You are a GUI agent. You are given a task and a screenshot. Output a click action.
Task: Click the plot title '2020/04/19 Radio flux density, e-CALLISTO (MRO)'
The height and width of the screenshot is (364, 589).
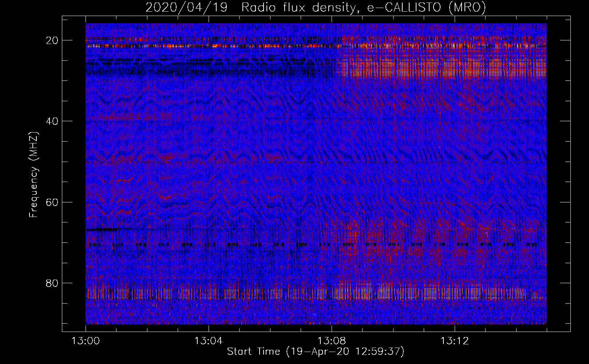click(x=316, y=7)
